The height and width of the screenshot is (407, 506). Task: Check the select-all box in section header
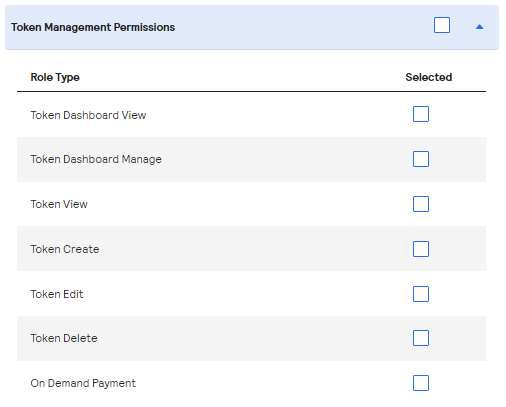tap(442, 25)
